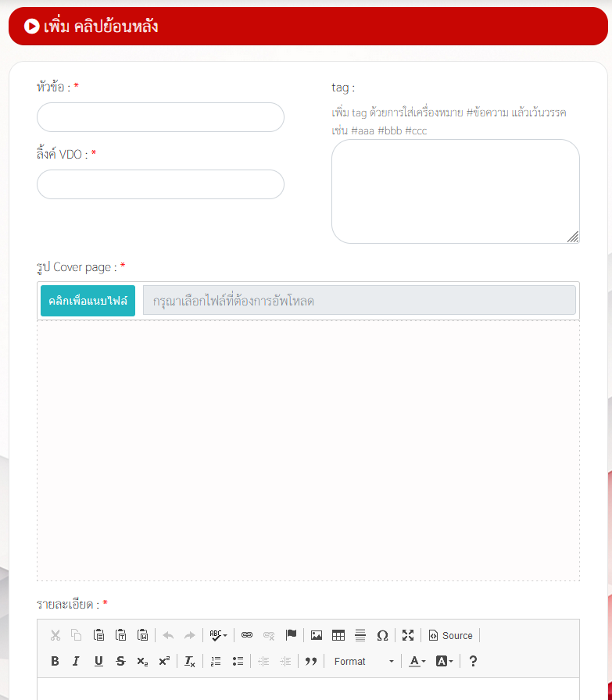Toggle strikethrough formatting
Image resolution: width=612 pixels, height=700 pixels.
(120, 661)
